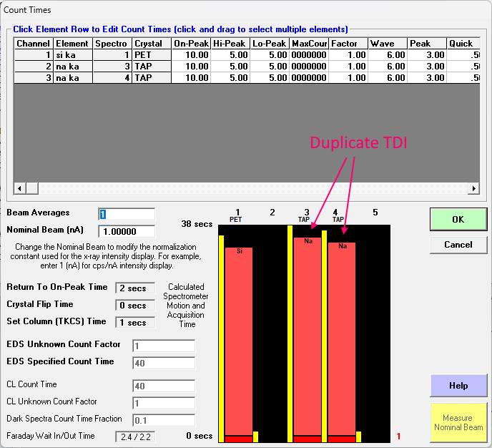Click the Nominal Beam (nA) field
Viewport: 492px width, 448px height.
point(127,231)
